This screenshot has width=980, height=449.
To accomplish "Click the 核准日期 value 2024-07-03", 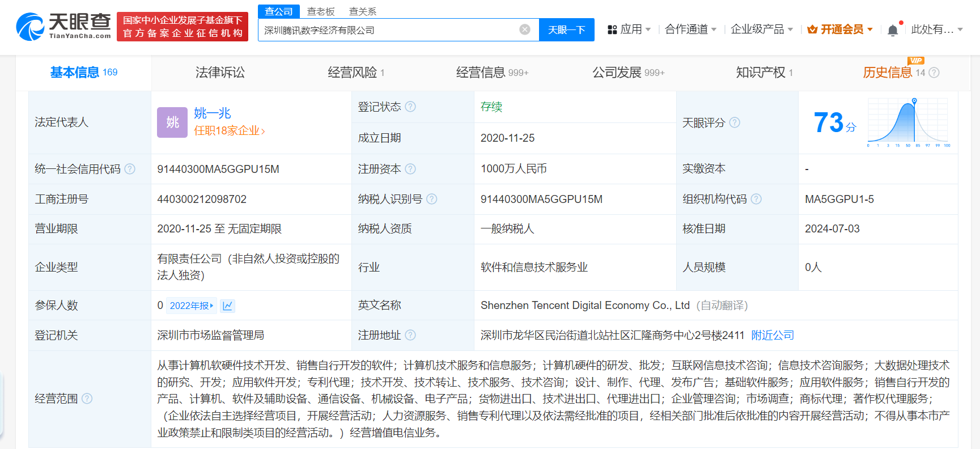I will coord(832,228).
